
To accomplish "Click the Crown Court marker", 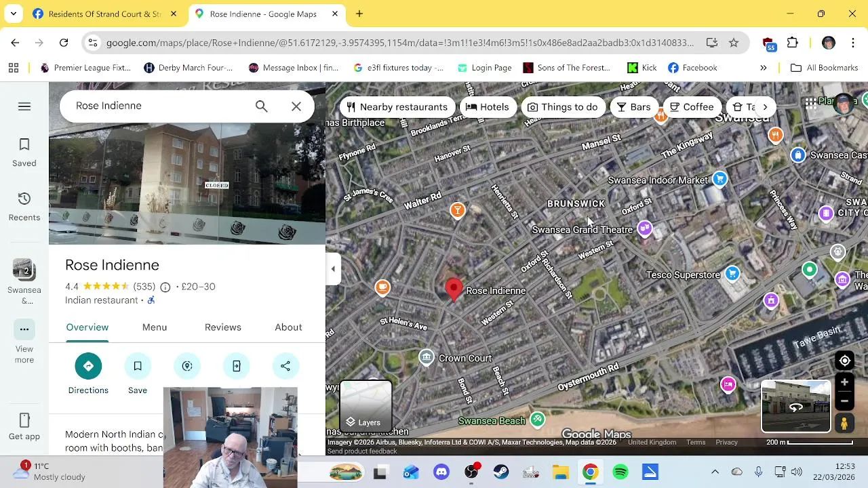I will coord(426,357).
